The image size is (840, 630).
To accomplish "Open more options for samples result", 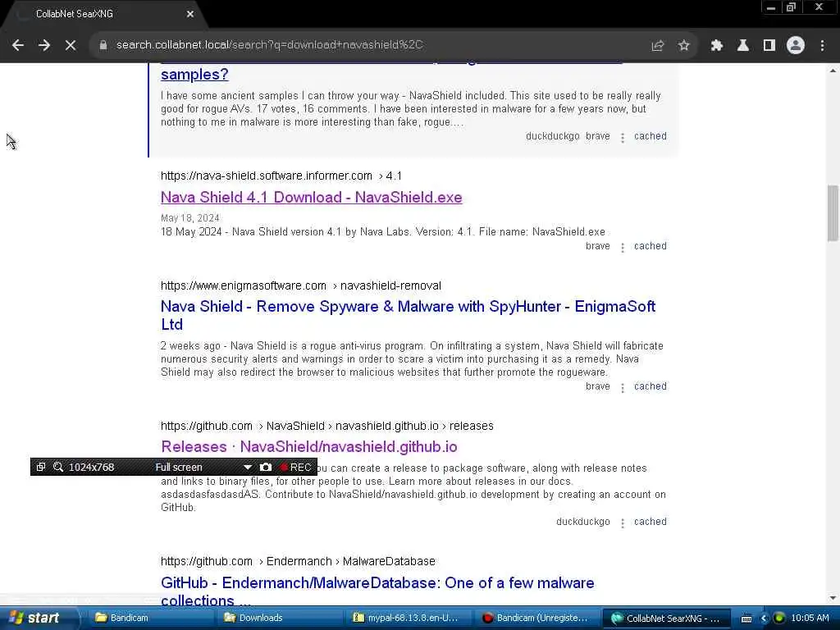I will 622,138.
